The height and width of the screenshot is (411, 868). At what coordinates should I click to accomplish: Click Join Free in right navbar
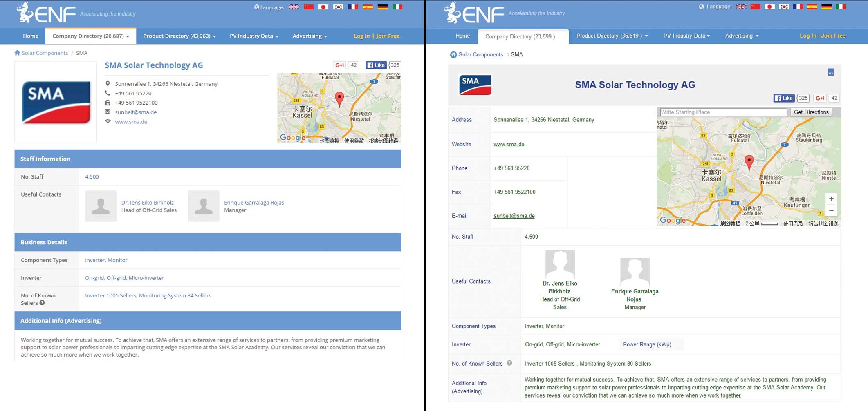point(833,36)
